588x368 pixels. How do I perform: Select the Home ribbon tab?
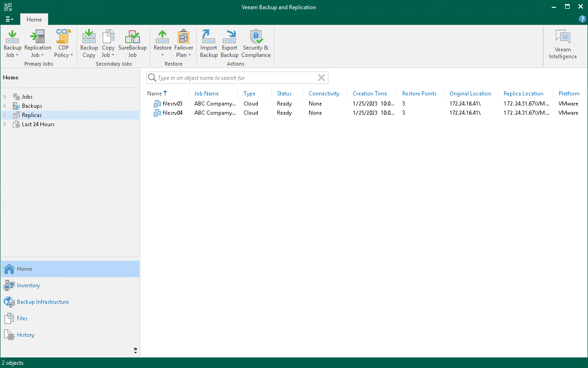point(34,19)
